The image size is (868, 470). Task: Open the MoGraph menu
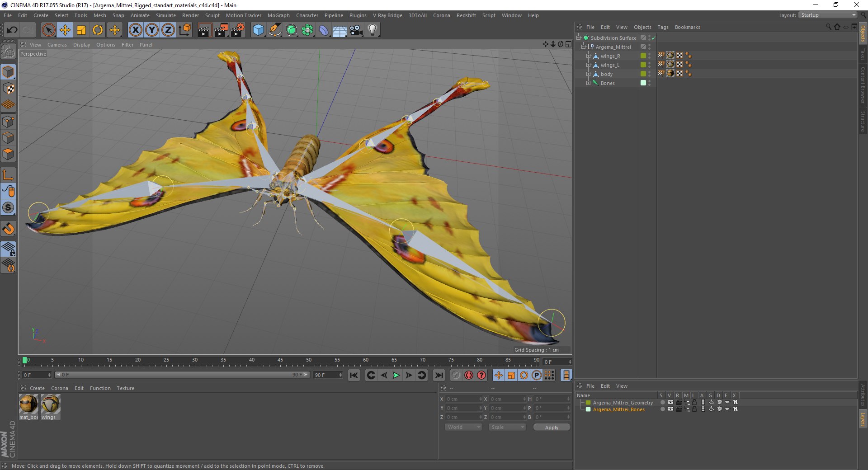click(278, 15)
